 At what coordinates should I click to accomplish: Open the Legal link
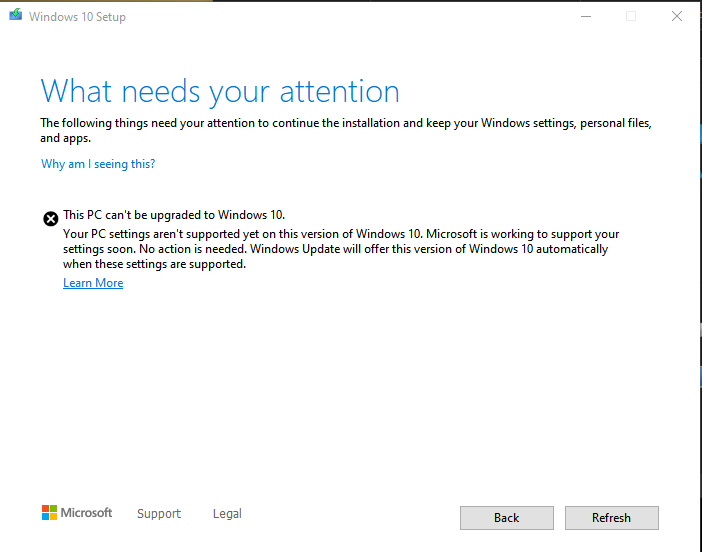(x=227, y=513)
